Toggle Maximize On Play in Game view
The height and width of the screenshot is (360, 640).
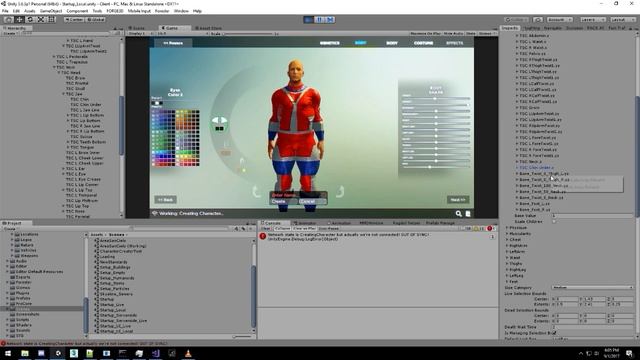[425, 33]
